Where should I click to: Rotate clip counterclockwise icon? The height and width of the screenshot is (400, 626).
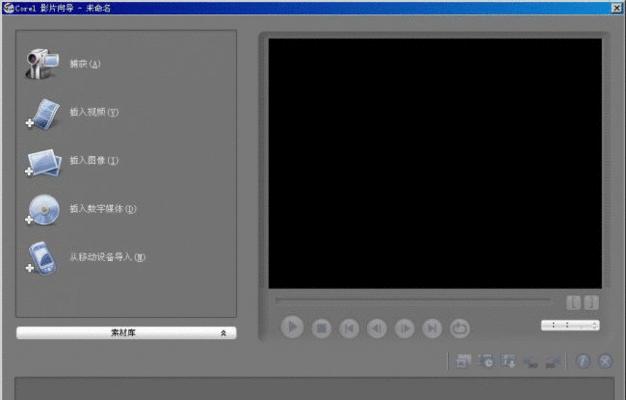click(x=531, y=362)
